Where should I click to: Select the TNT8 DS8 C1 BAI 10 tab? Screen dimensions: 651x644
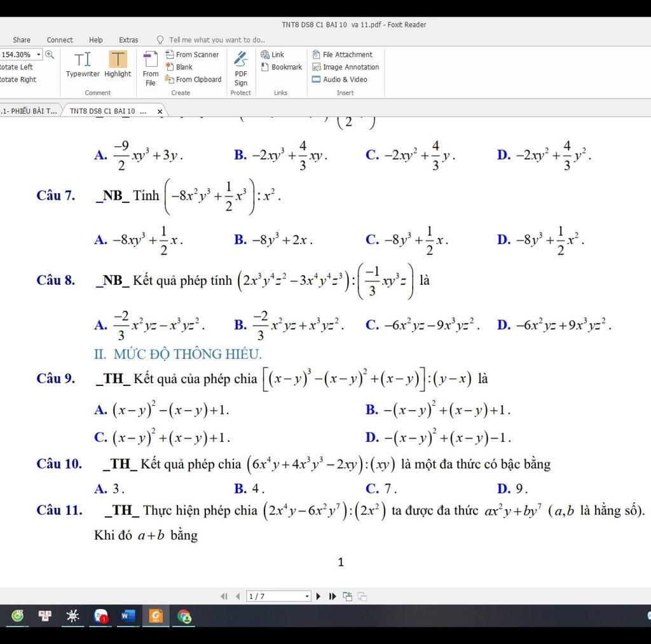tap(108, 111)
